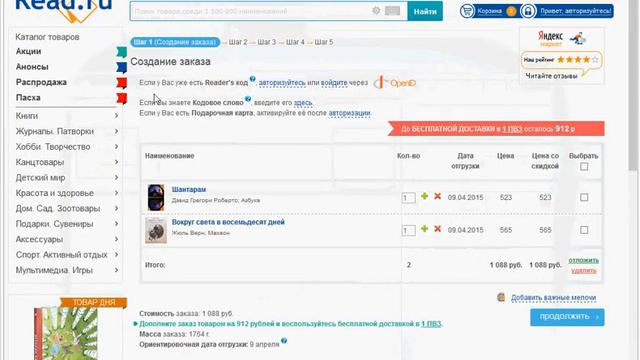
Task: Click the OpenID logo
Action: click(x=395, y=82)
